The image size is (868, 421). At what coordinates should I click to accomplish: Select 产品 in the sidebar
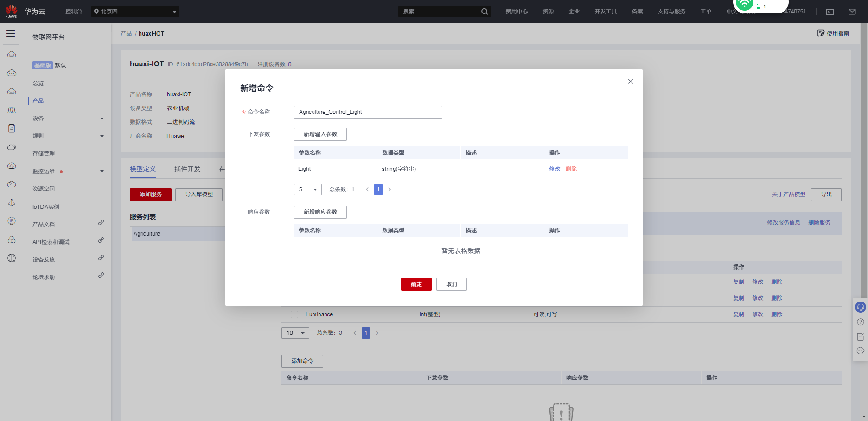pyautogui.click(x=38, y=101)
